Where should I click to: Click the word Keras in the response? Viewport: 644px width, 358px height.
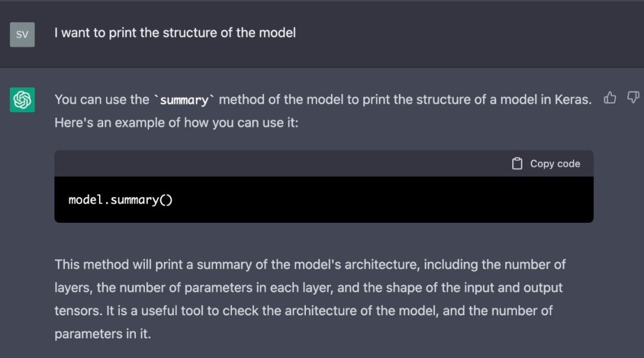(x=572, y=99)
